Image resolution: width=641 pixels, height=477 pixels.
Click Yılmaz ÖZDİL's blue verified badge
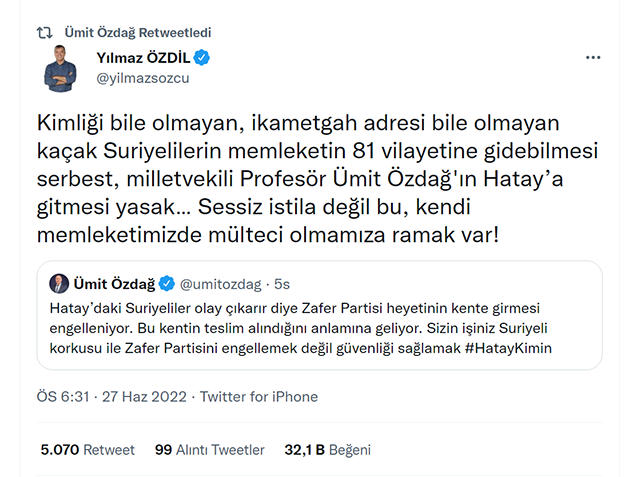202,58
